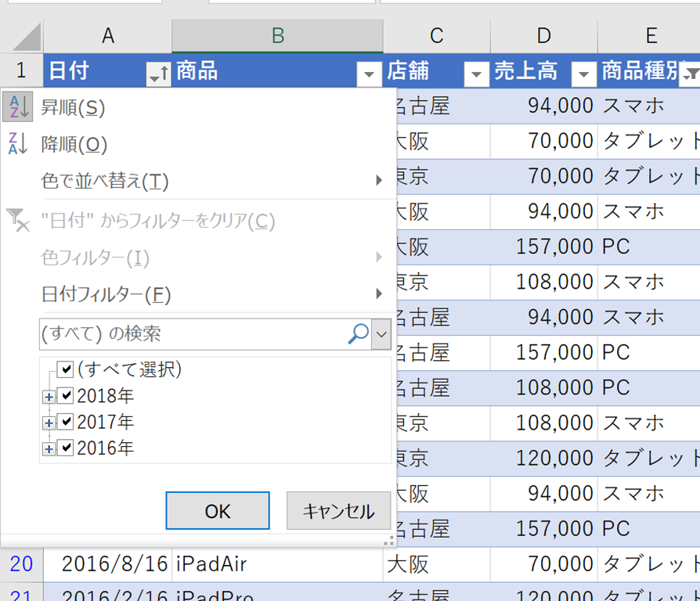
Task: Click the ascending sort A-Z icon
Action: point(17,107)
